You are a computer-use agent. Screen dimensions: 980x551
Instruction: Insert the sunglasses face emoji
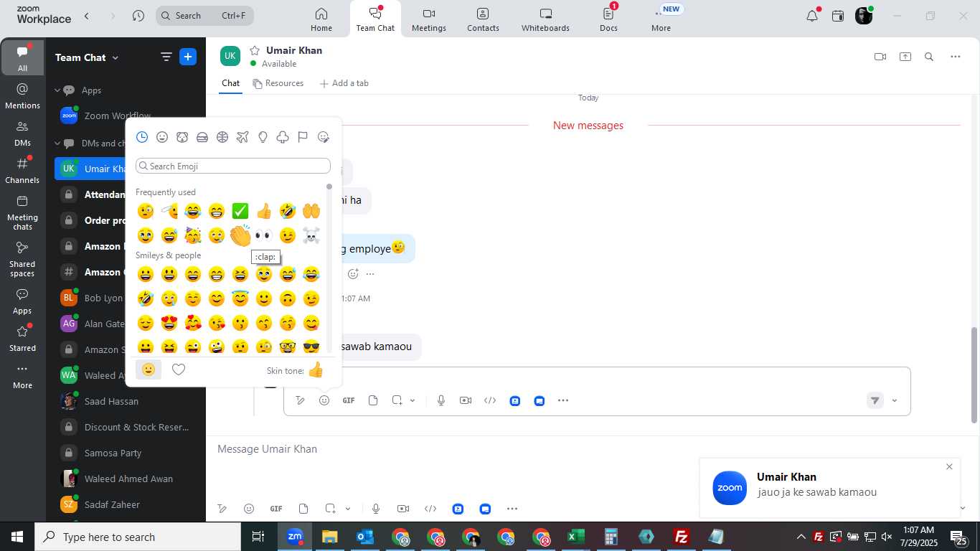tap(311, 347)
